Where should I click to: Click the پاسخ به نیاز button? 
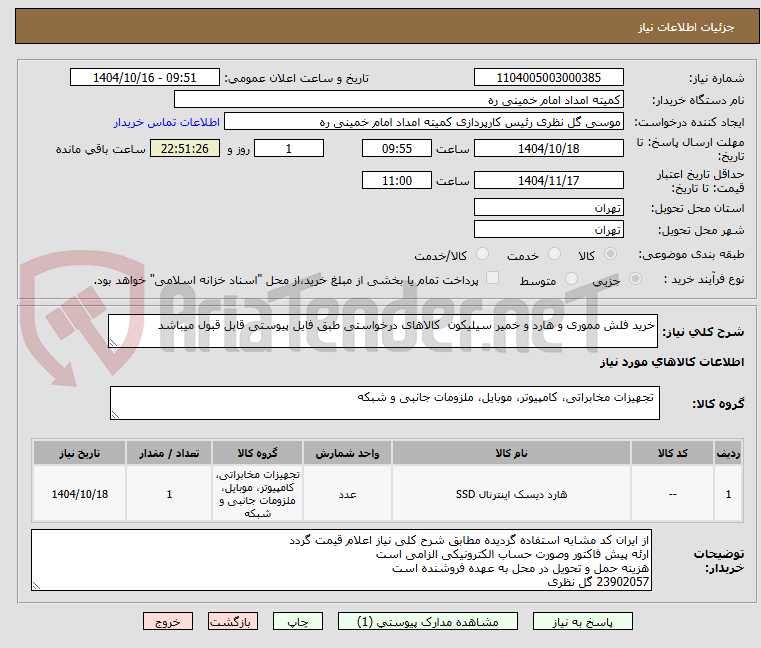(x=582, y=621)
